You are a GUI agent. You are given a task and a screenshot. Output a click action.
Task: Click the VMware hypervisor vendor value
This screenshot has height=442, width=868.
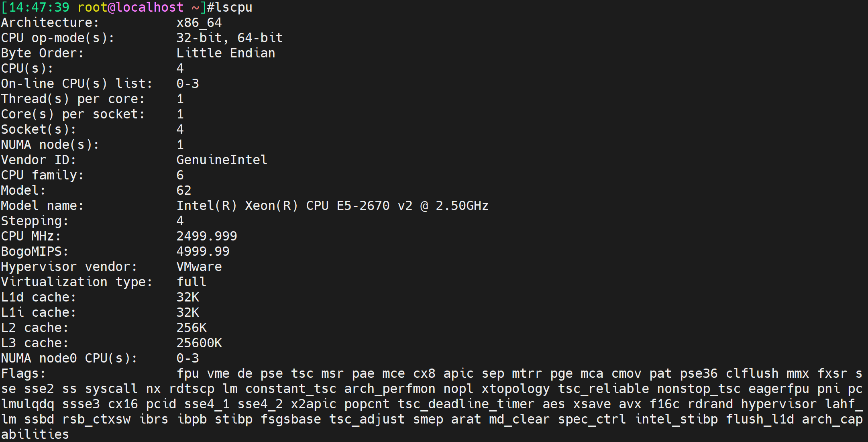click(199, 267)
